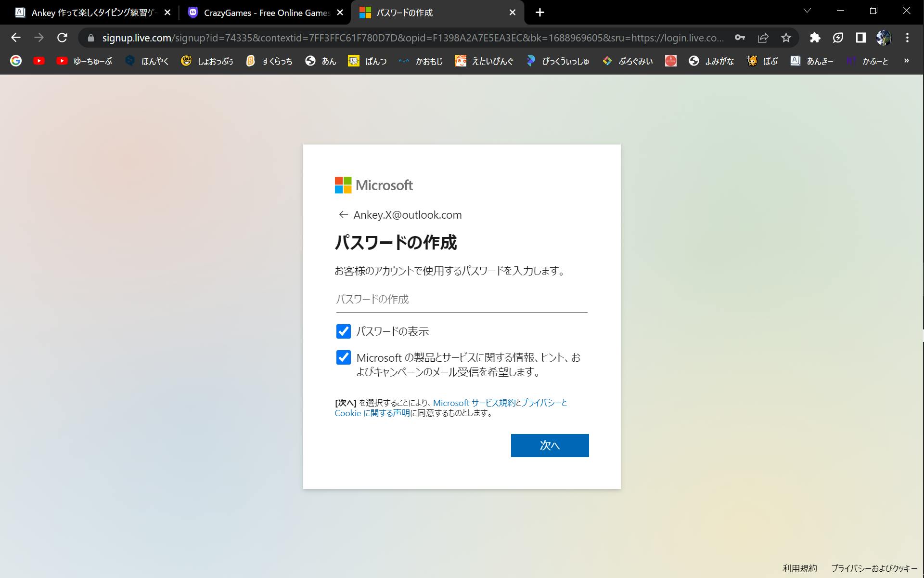
Task: Open the Chrome three-dot menu
Action: click(x=907, y=38)
